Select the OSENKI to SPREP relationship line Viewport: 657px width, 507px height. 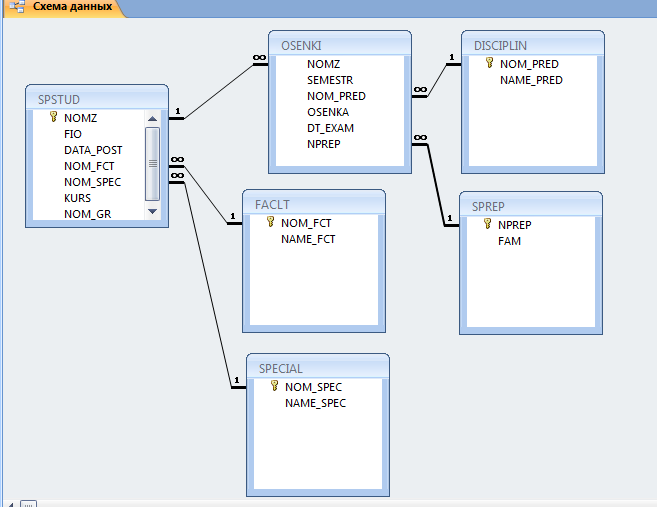tap(436, 184)
